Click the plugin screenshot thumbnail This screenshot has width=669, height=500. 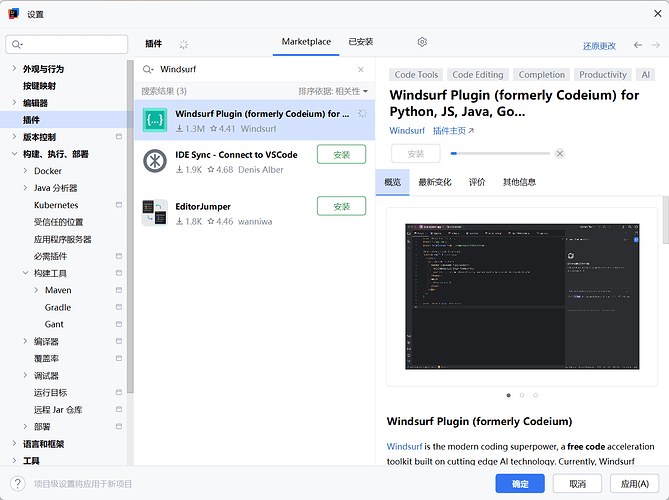click(522, 297)
